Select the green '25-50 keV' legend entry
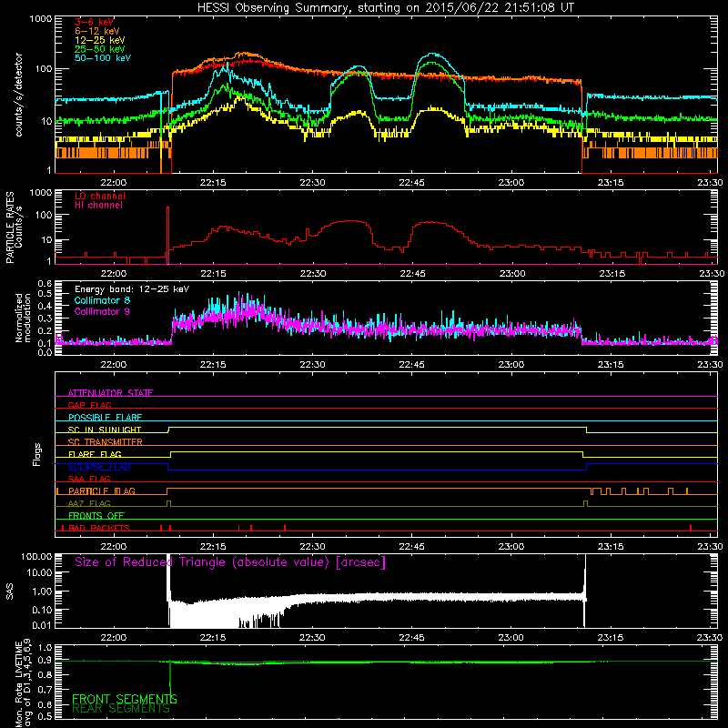 (100, 49)
